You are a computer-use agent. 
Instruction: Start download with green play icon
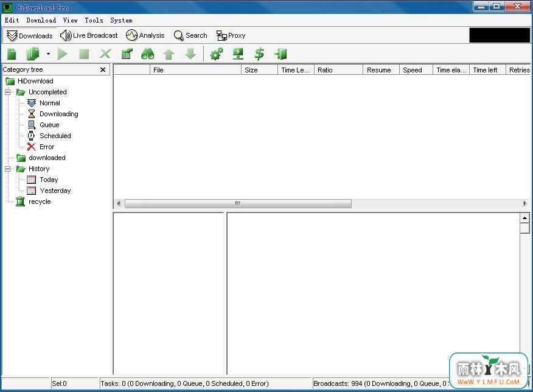63,54
